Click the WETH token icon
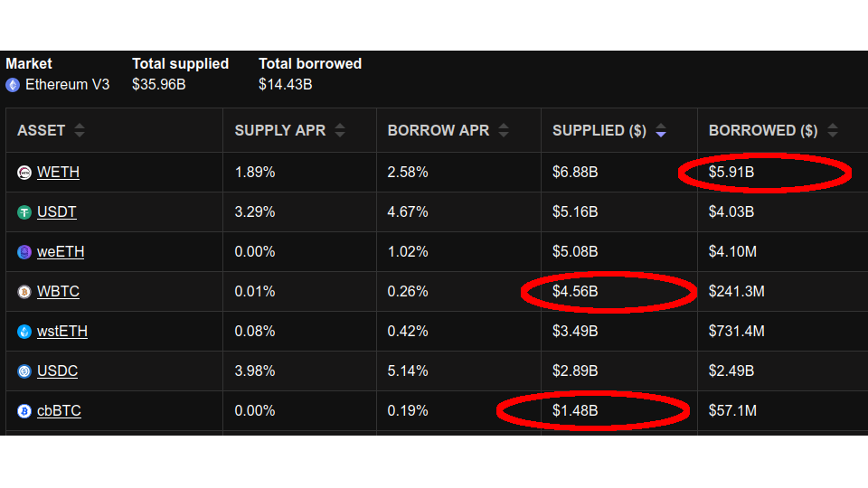Viewport: 868px width, 488px height. (24, 173)
